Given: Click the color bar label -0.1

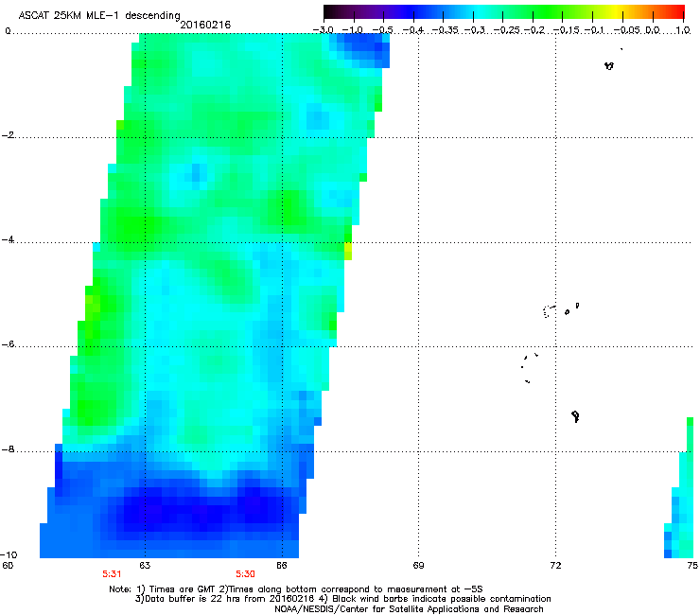Looking at the screenshot, I should pyautogui.click(x=594, y=30).
